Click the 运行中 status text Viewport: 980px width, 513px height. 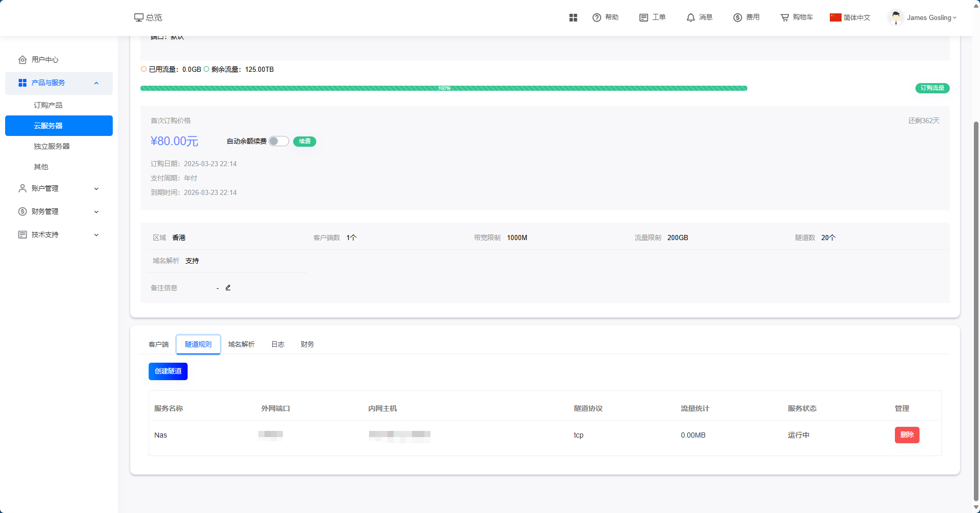coord(799,435)
